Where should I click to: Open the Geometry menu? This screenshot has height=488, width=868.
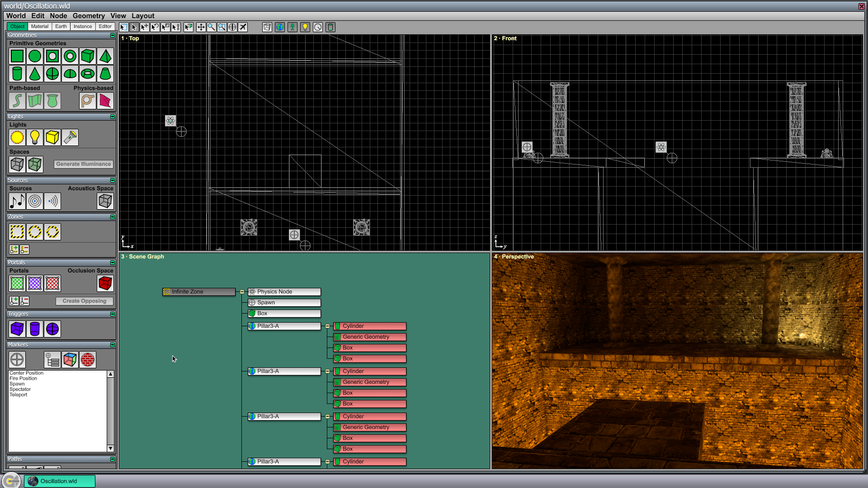(x=89, y=16)
